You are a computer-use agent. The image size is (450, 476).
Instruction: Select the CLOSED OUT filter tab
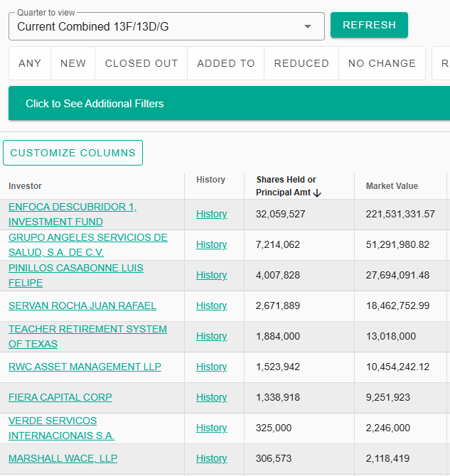(x=141, y=63)
